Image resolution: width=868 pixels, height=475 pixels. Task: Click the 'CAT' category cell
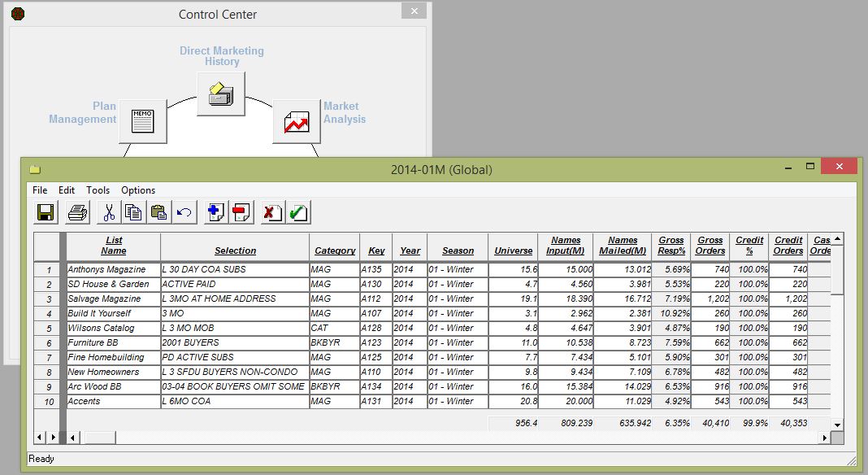(x=335, y=329)
